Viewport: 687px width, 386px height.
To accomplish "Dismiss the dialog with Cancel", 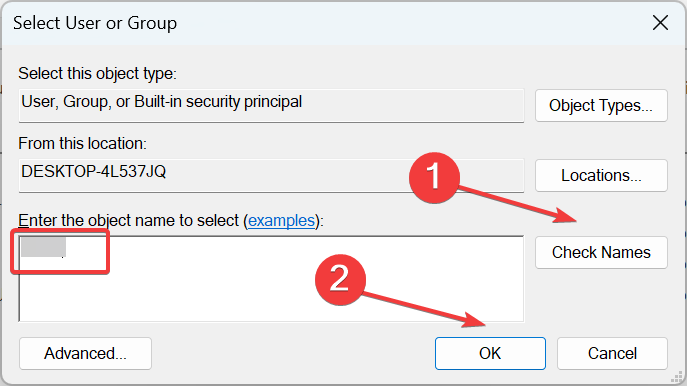I will [612, 353].
